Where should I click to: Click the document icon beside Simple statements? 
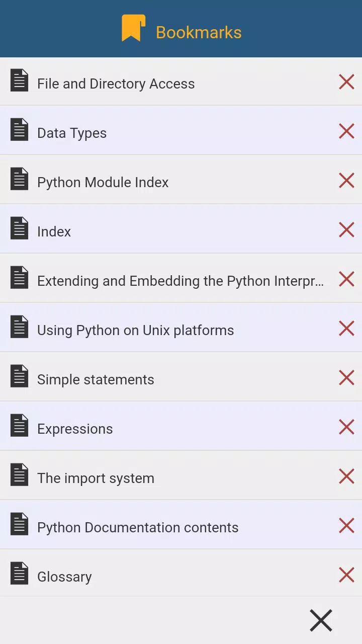tap(19, 376)
